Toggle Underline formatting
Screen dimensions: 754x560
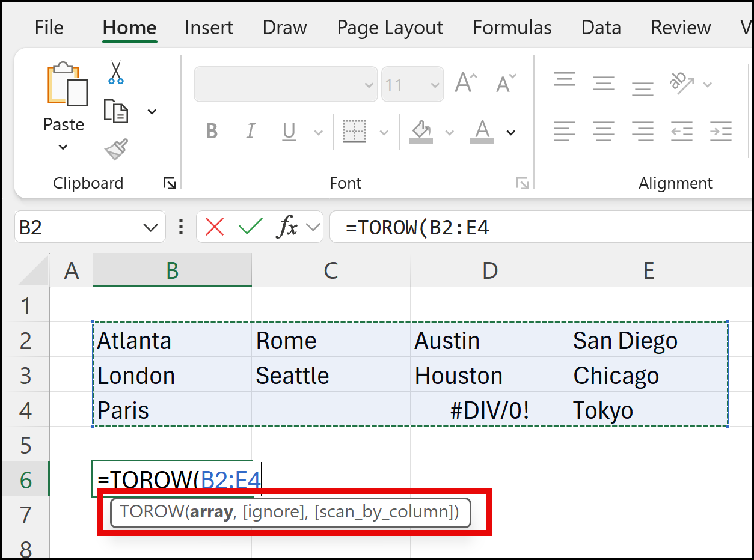point(288,132)
